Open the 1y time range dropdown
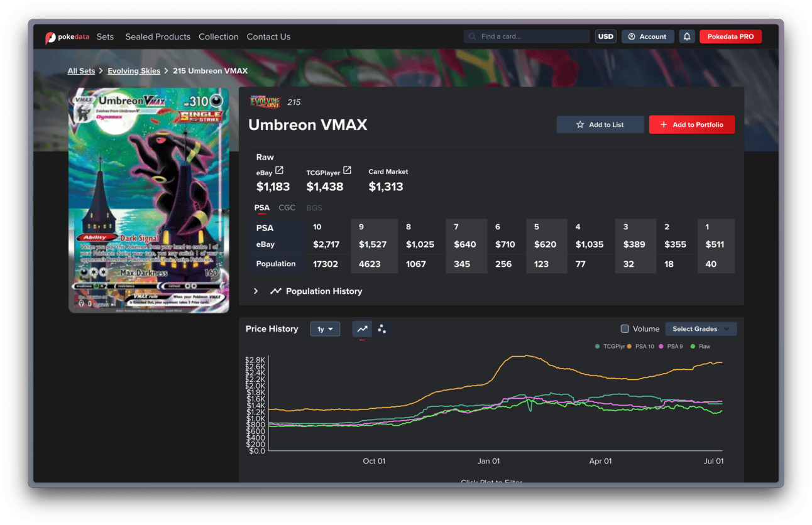 coord(325,329)
